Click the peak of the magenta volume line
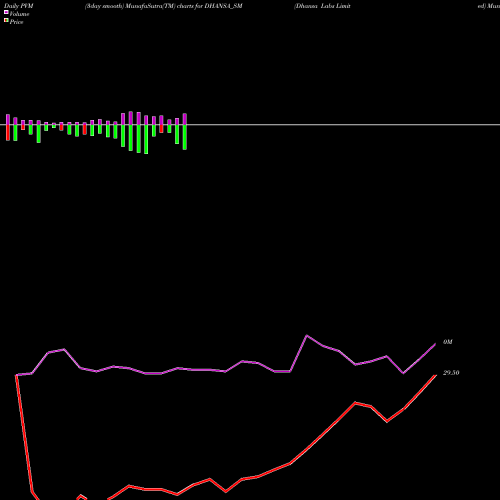Screen dimensions: 500x500 307,335
